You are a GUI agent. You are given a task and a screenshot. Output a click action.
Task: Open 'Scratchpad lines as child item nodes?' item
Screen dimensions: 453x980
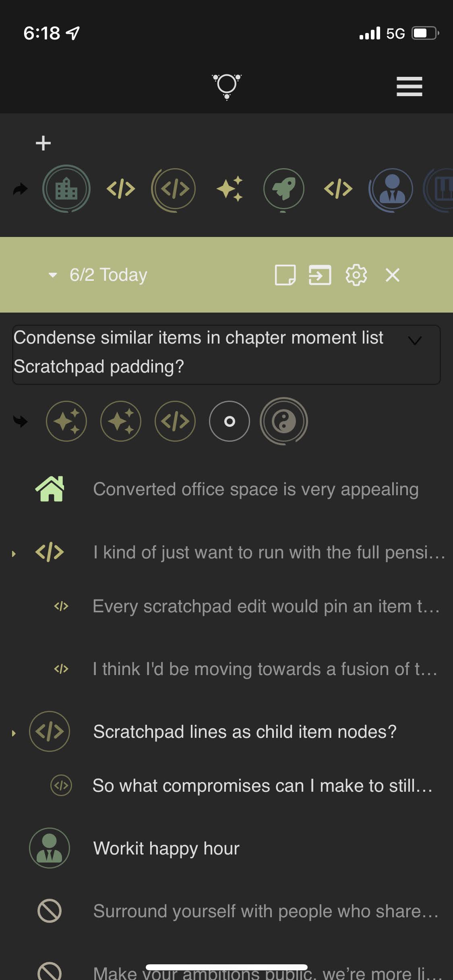[x=244, y=732]
